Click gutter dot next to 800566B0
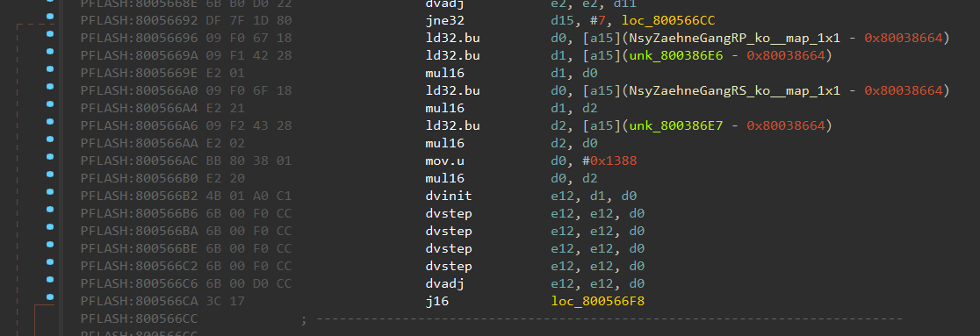This screenshot has width=980, height=336. click(50, 174)
